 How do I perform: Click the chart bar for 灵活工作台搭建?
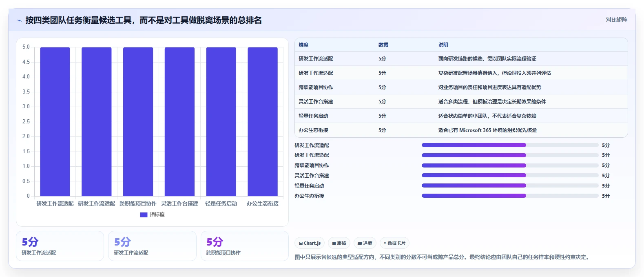[x=179, y=122]
